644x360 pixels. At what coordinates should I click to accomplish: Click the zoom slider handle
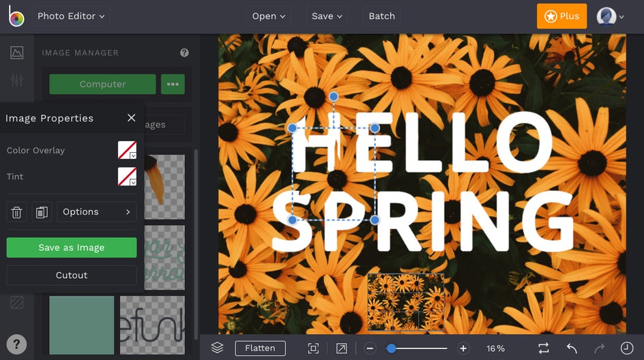pyautogui.click(x=392, y=348)
